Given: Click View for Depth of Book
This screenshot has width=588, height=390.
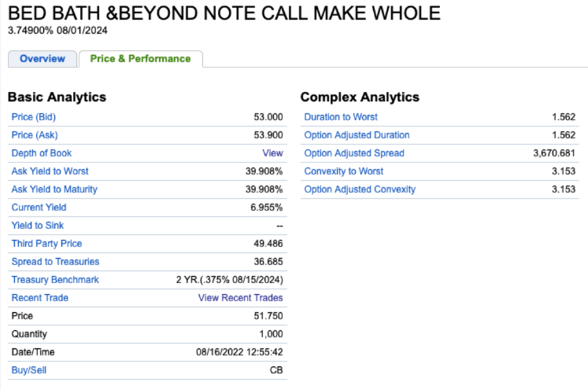Looking at the screenshot, I should pyautogui.click(x=272, y=153).
